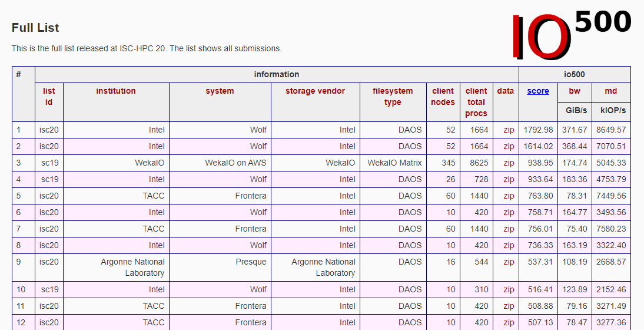The image size is (644, 330).
Task: Sort the table by score link
Action: (x=538, y=91)
